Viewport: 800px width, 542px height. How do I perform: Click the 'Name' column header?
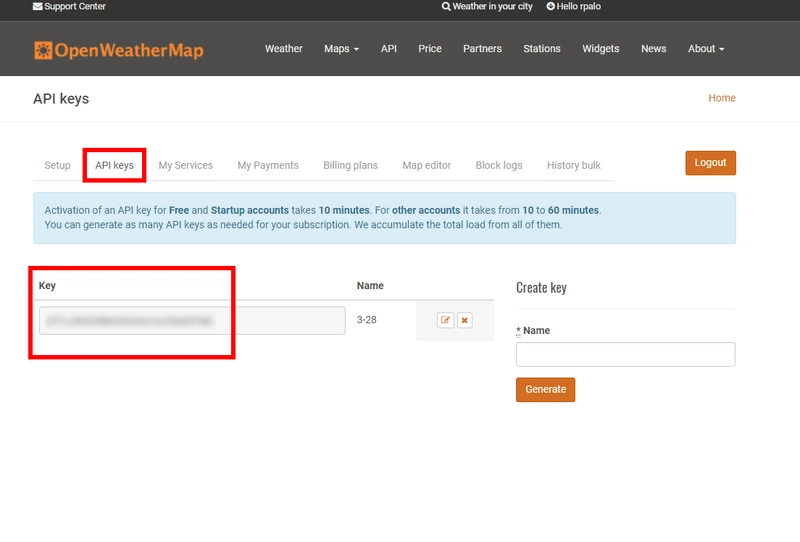tap(370, 286)
